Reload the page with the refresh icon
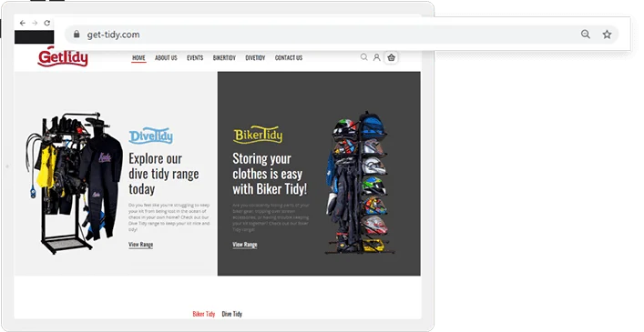 pyautogui.click(x=46, y=23)
